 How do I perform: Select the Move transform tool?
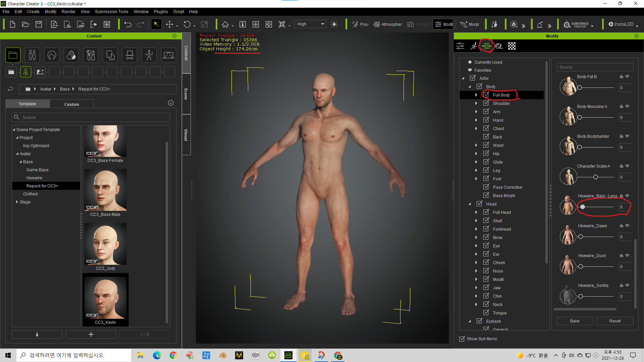coord(170,24)
